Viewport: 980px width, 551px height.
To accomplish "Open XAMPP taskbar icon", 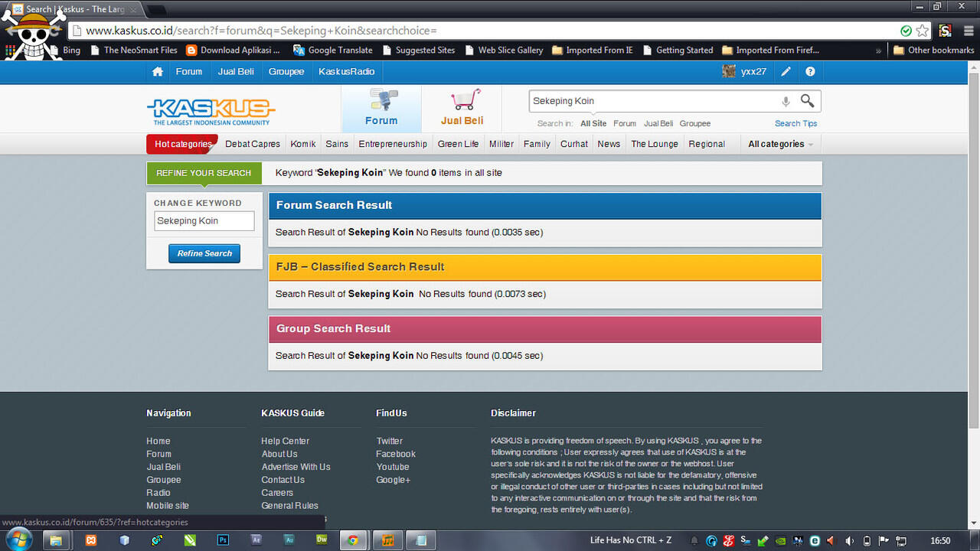I will tap(91, 540).
